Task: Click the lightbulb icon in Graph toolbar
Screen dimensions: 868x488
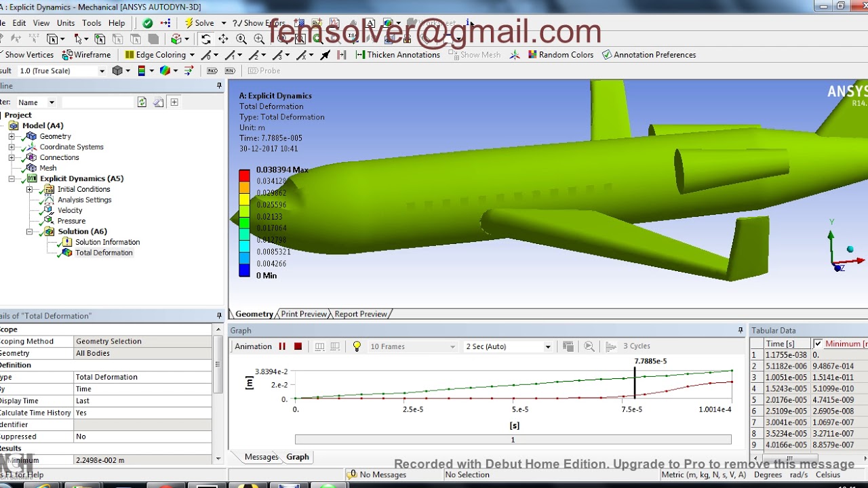Action: (x=357, y=346)
